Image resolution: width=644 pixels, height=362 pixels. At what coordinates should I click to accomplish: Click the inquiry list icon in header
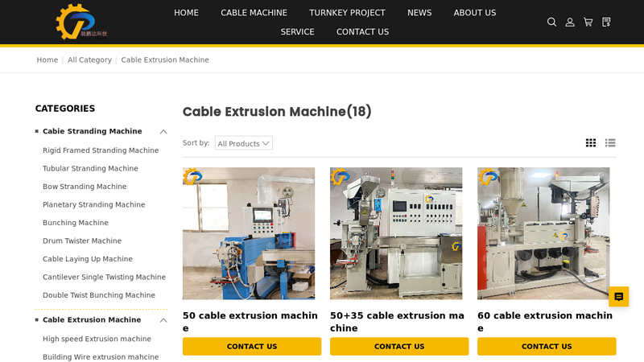tap(606, 23)
